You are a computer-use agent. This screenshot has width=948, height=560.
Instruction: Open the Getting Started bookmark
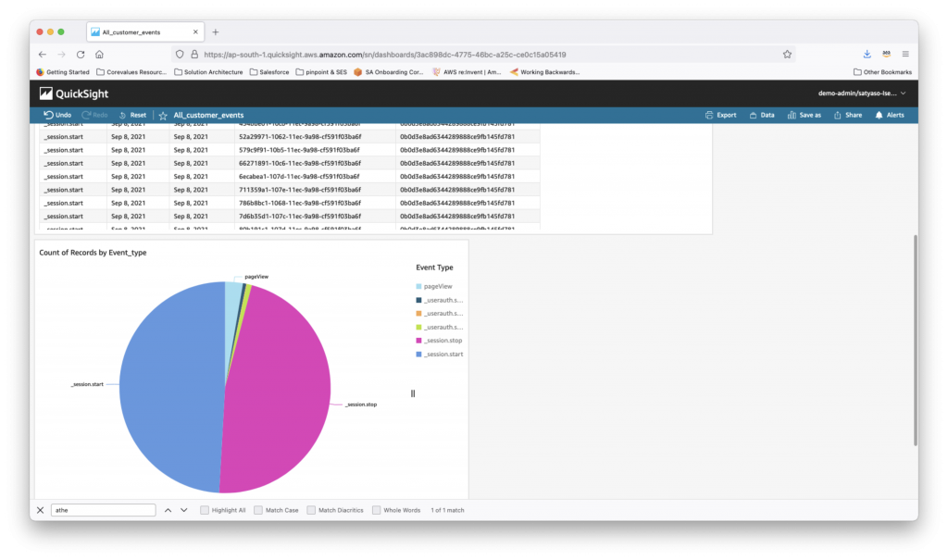click(62, 72)
